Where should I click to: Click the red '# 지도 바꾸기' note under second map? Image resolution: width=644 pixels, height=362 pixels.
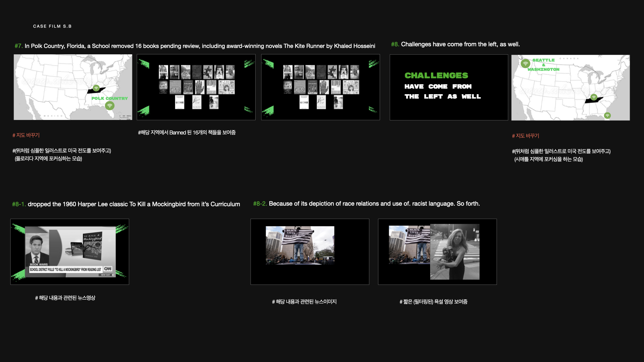tap(526, 136)
